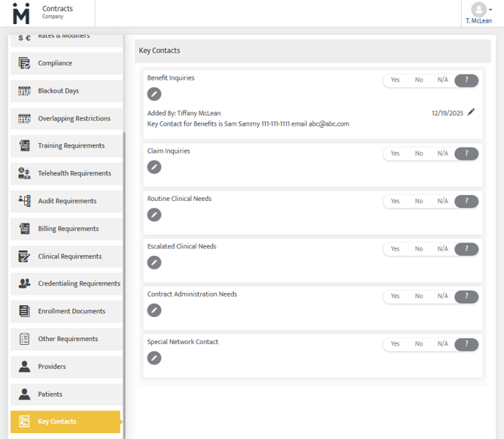Open Enrollment Documents section
The image size is (504, 439).
(x=71, y=312)
